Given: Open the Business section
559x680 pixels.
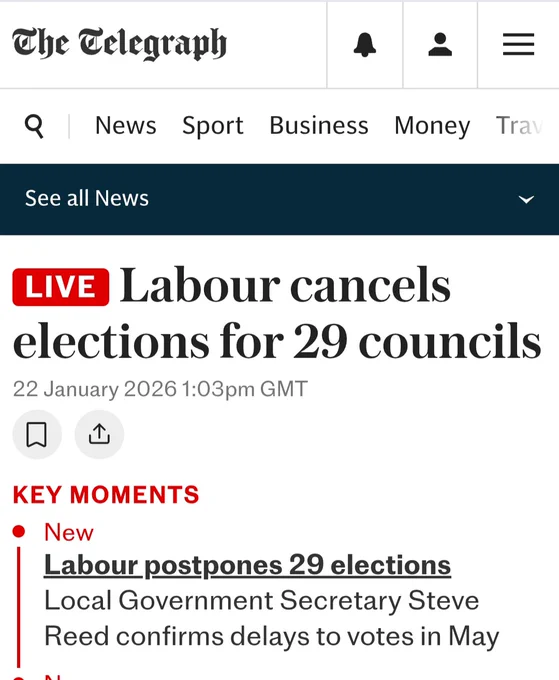Looking at the screenshot, I should pyautogui.click(x=319, y=126).
